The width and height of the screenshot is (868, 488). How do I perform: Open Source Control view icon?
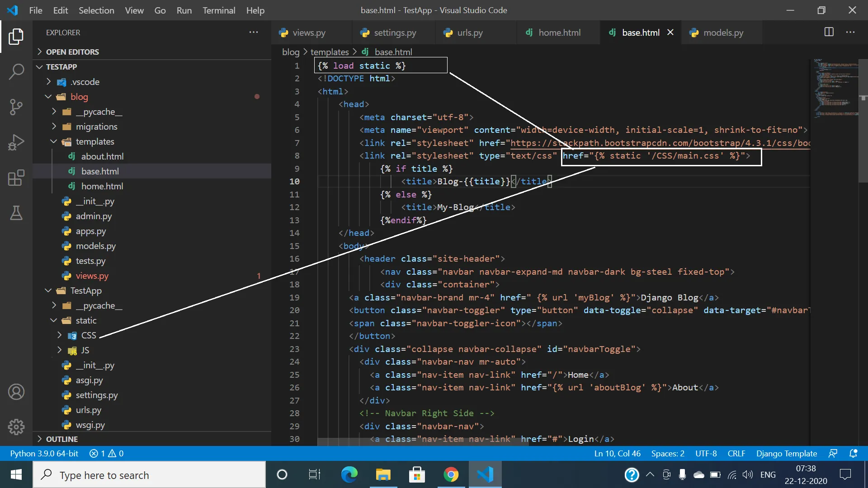[16, 107]
